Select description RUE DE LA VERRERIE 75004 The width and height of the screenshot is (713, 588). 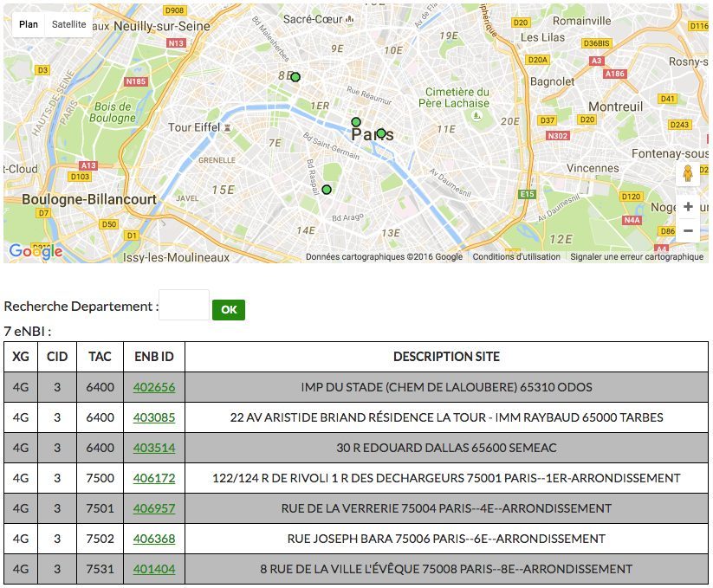click(446, 508)
